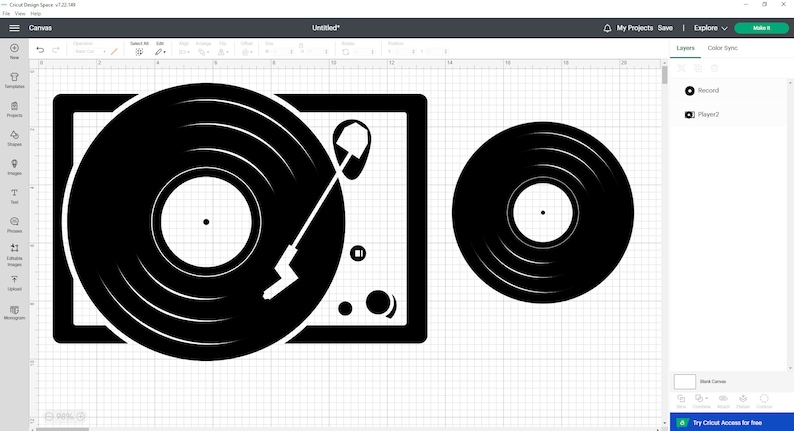Viewport: 794px width, 431px height.
Task: Click the Rotate angle input field
Action: pos(362,52)
